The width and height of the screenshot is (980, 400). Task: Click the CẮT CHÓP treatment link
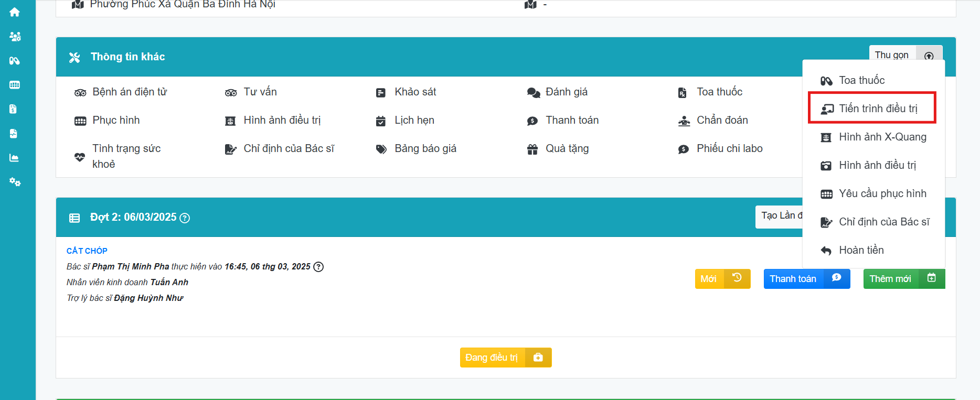pyautogui.click(x=87, y=251)
